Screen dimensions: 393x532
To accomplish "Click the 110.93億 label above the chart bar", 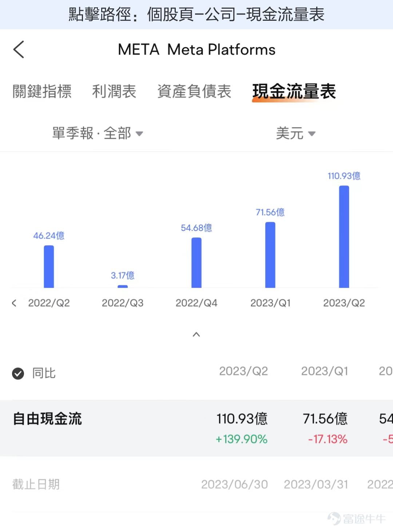I will point(344,176).
